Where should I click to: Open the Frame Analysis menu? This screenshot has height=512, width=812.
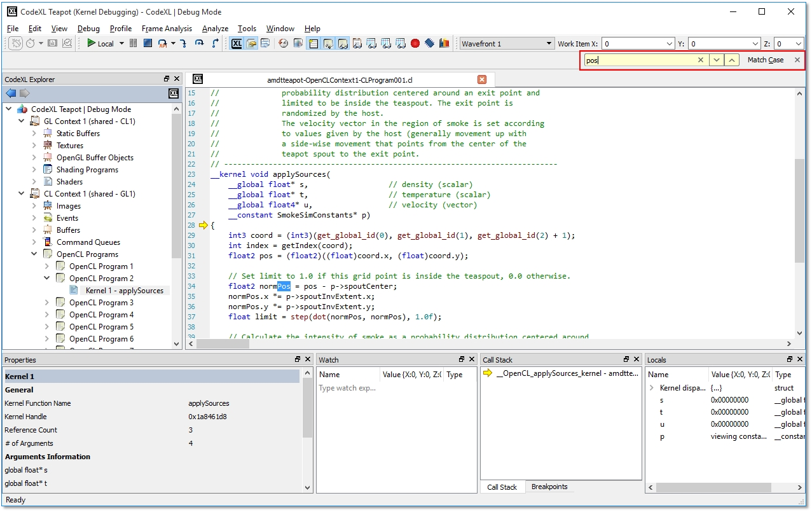point(167,29)
